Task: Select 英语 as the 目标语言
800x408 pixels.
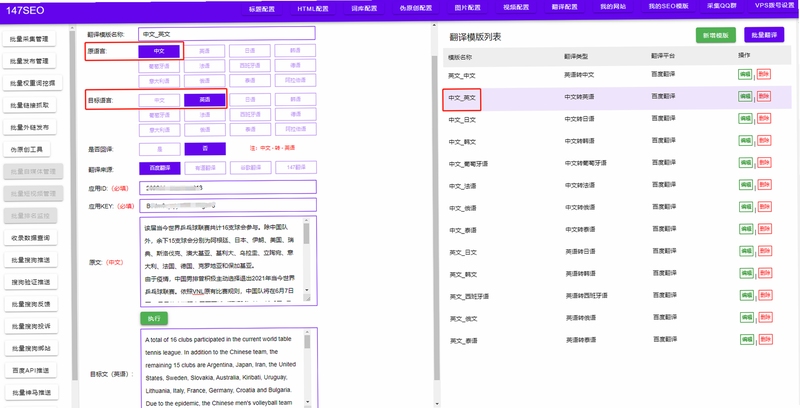Action: click(x=205, y=100)
